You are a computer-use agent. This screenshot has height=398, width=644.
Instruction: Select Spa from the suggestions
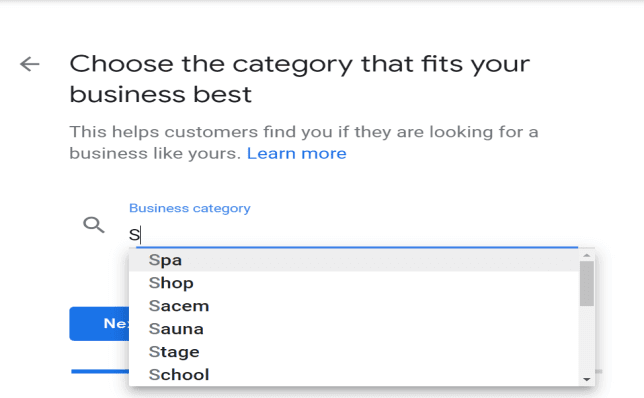pyautogui.click(x=354, y=260)
